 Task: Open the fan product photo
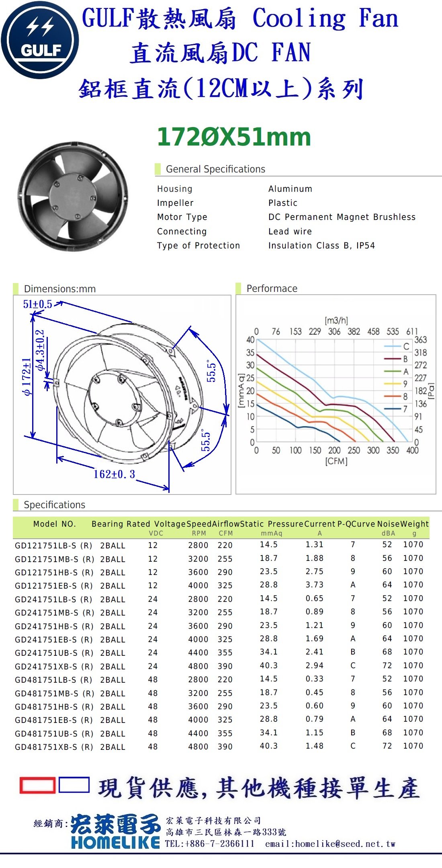(x=73, y=197)
